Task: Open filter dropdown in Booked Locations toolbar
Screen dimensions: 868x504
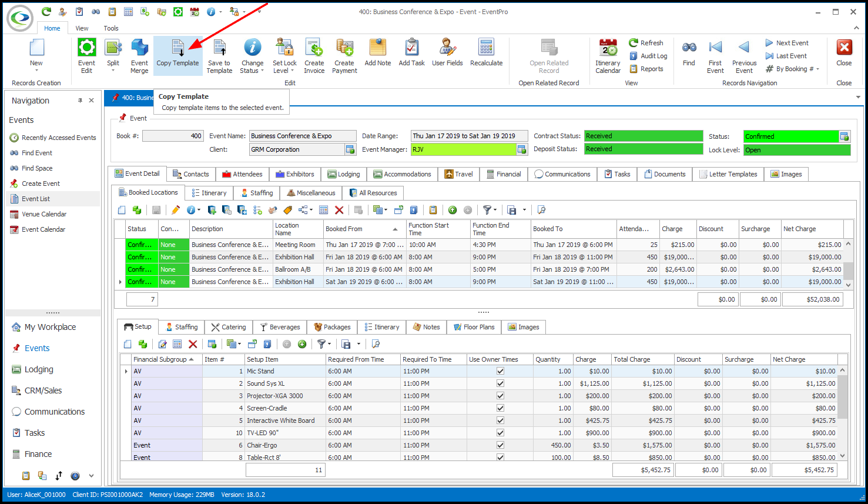Action: pyautogui.click(x=495, y=210)
